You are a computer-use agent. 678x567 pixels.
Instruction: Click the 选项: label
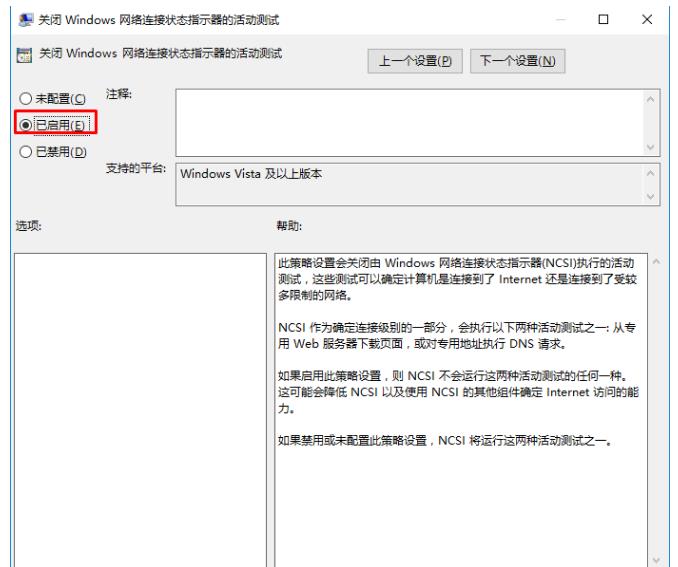coord(29,226)
